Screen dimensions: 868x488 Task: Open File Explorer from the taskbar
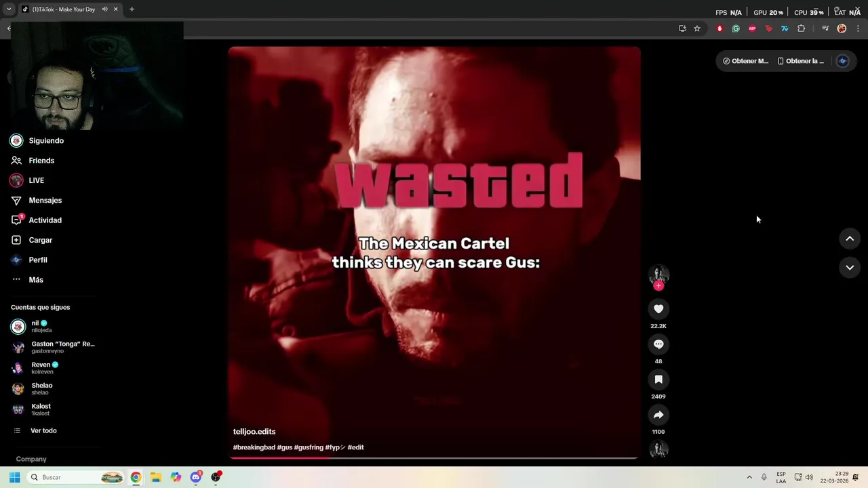click(x=156, y=477)
